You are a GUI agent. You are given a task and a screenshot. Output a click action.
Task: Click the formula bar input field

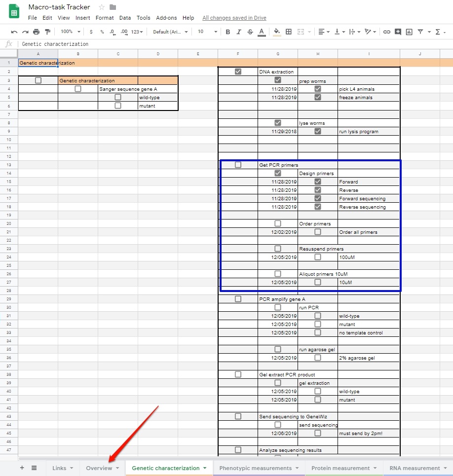pyautogui.click(x=235, y=44)
